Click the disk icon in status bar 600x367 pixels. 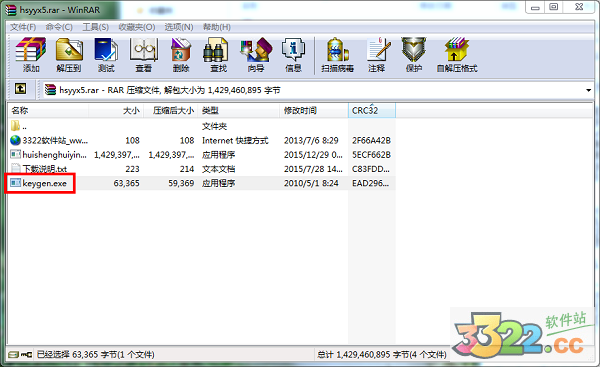tap(14, 355)
